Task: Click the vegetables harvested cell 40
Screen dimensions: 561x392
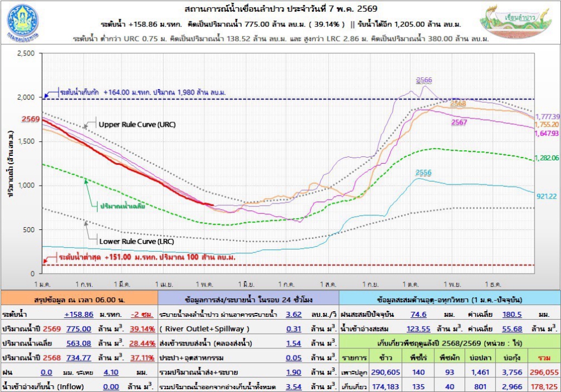Action: 450,386
